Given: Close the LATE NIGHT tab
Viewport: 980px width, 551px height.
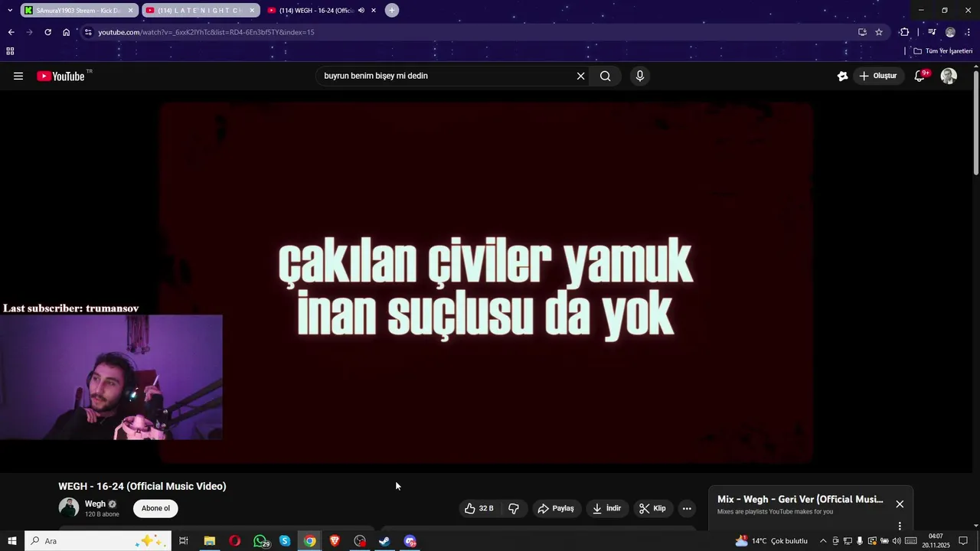Looking at the screenshot, I should (252, 10).
